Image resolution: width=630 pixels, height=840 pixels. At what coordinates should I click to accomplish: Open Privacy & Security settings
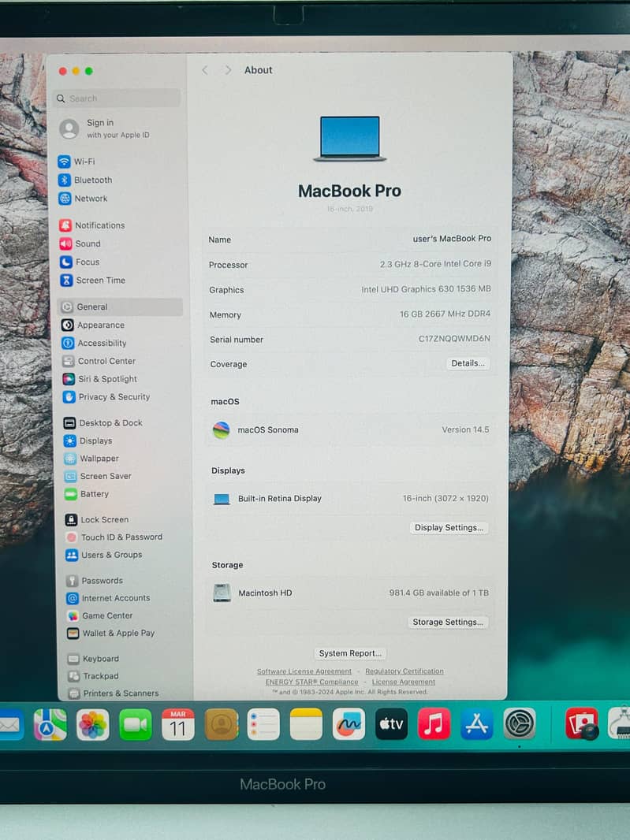pos(106,397)
